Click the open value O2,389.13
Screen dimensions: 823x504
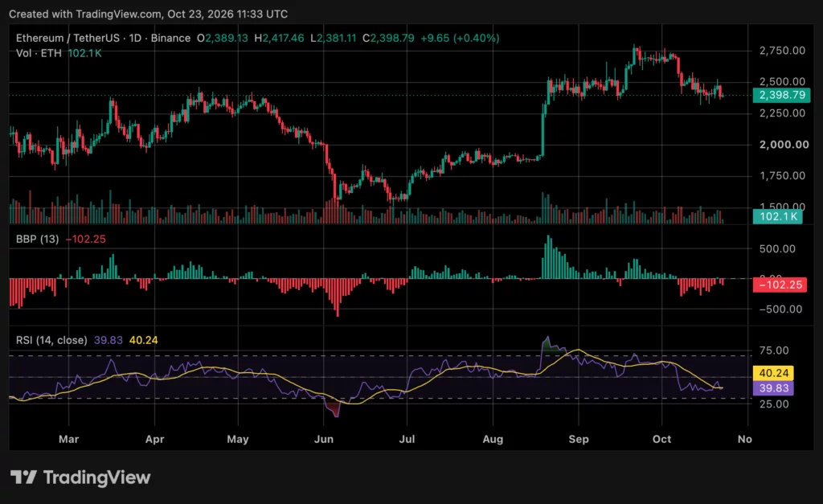tap(222, 39)
